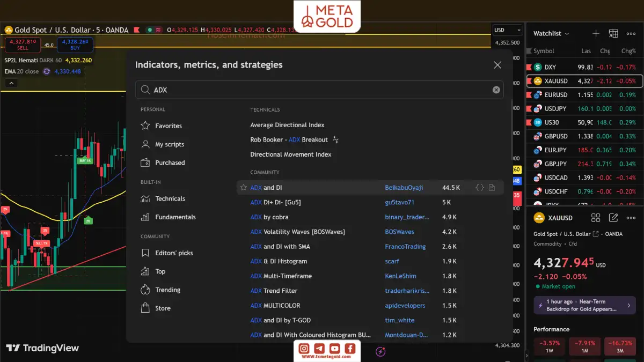Screen dimensions: 644x362
Task: Click the SP2L Hemati indicator legend
Action: click(x=33, y=61)
